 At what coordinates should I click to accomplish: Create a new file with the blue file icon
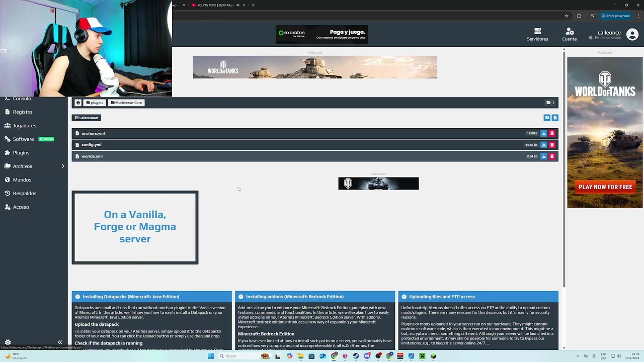pyautogui.click(x=555, y=118)
